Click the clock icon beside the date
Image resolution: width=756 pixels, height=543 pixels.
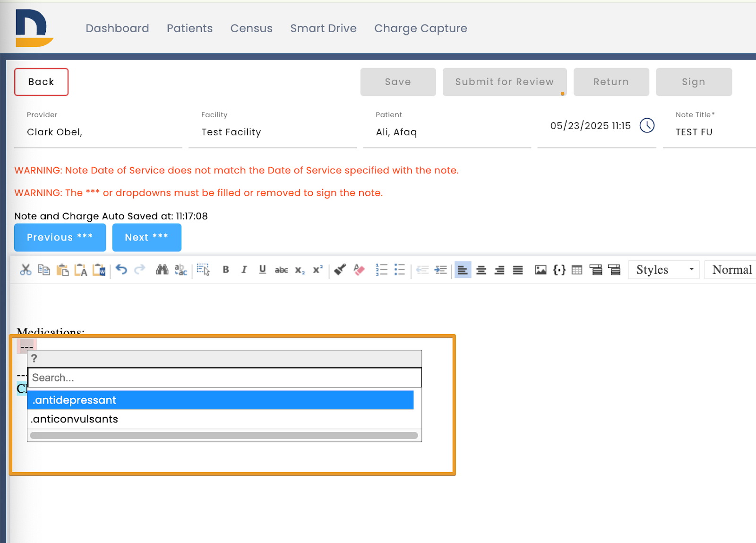tap(648, 126)
